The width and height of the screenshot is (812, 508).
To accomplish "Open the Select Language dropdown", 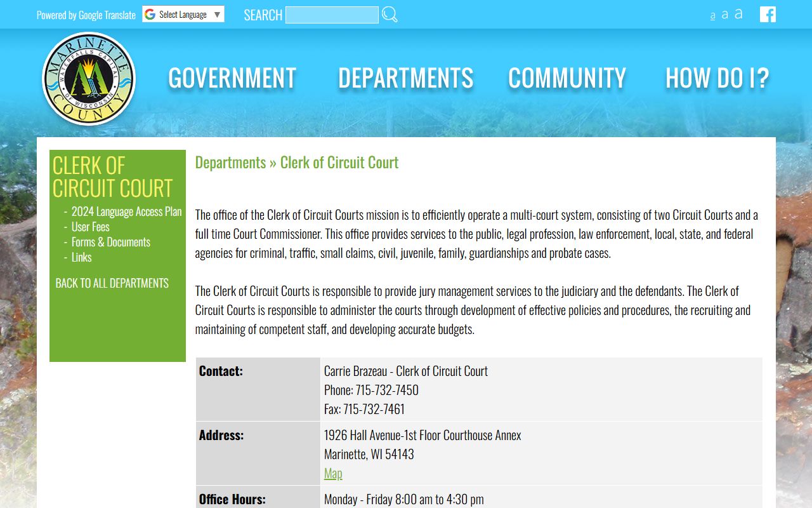I will click(183, 15).
